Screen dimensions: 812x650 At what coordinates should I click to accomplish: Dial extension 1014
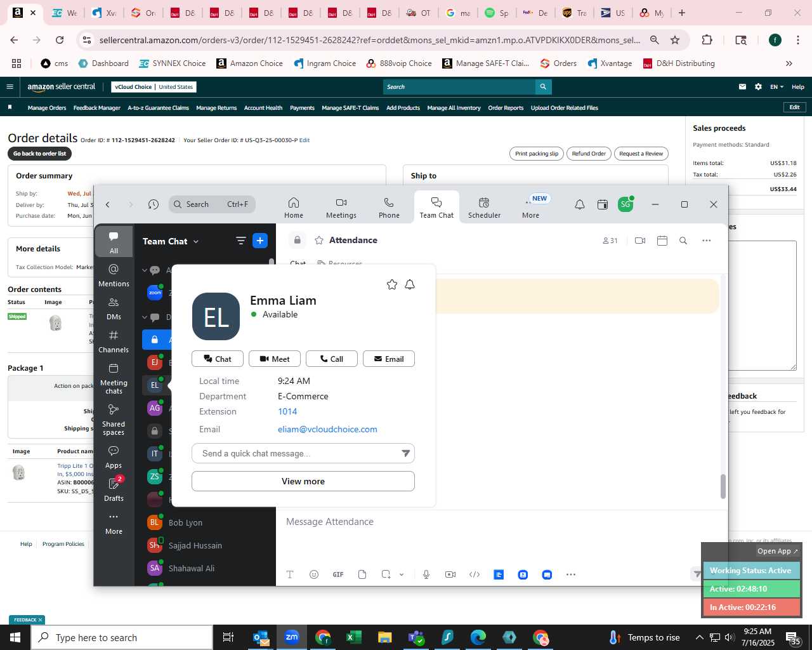pyautogui.click(x=287, y=411)
